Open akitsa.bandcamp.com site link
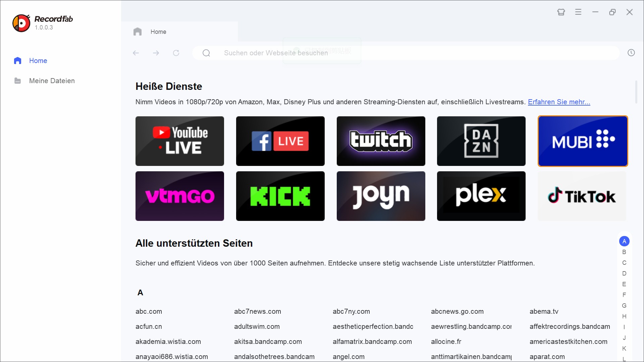Screen dimensions: 644x362 268,342
